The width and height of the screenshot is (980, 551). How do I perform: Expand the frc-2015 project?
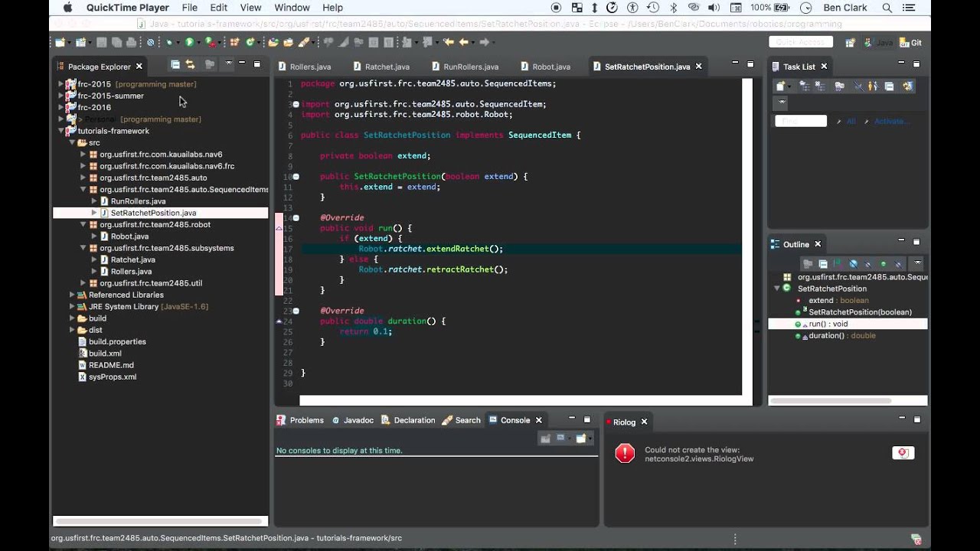click(x=60, y=84)
